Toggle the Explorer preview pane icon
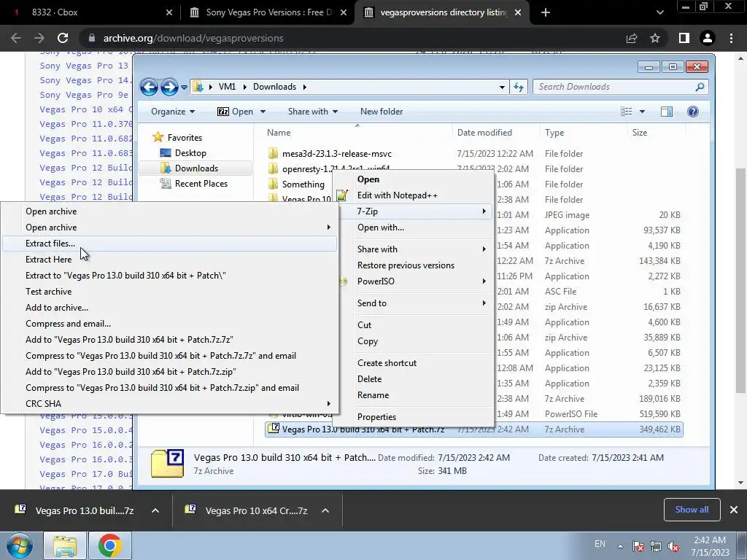Screen dimensions: 747x560 pyautogui.click(x=667, y=112)
